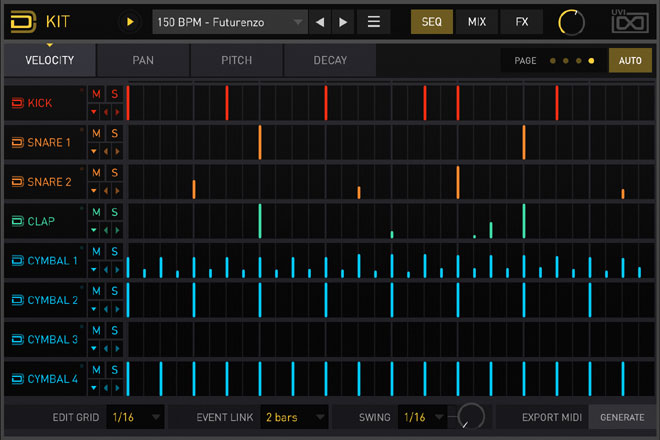Toggle the AUTO page button
660x440 pixels.
tap(630, 61)
